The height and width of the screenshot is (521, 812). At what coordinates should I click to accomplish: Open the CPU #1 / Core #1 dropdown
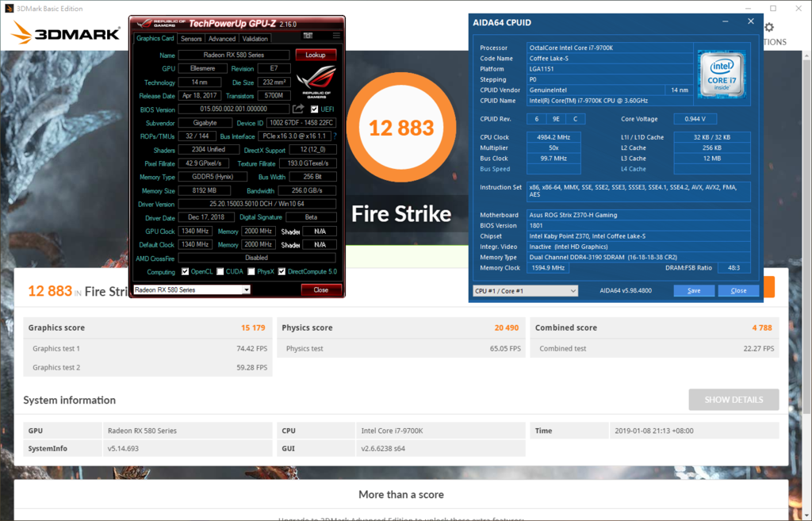pos(525,290)
